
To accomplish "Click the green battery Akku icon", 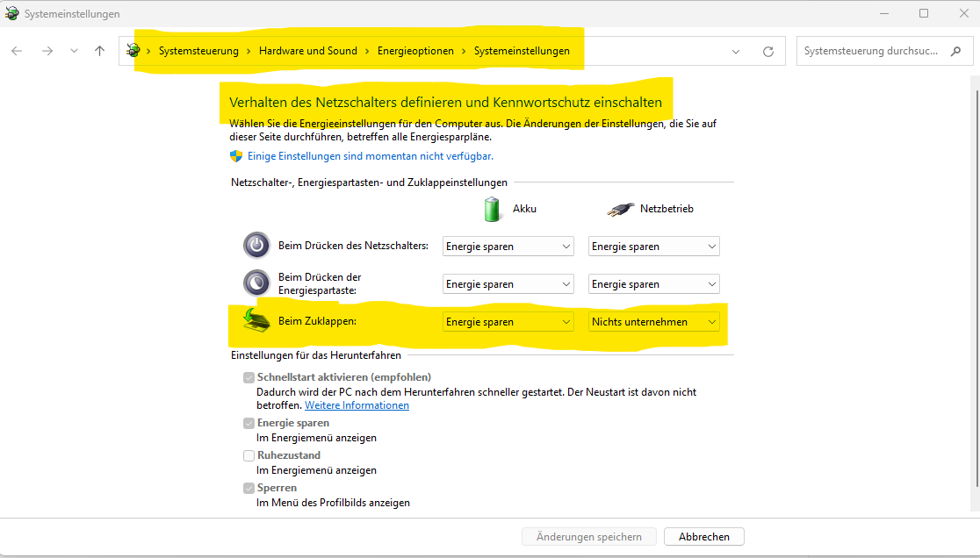I will pyautogui.click(x=492, y=209).
